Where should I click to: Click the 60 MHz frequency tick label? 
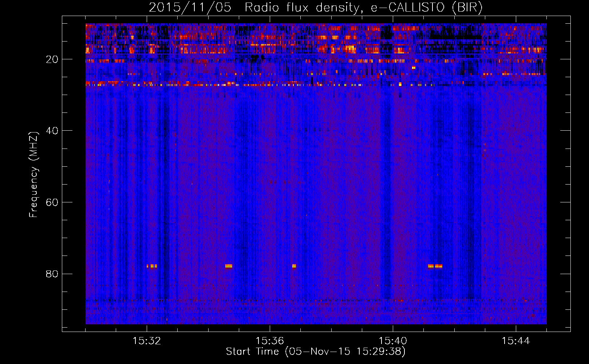52,202
